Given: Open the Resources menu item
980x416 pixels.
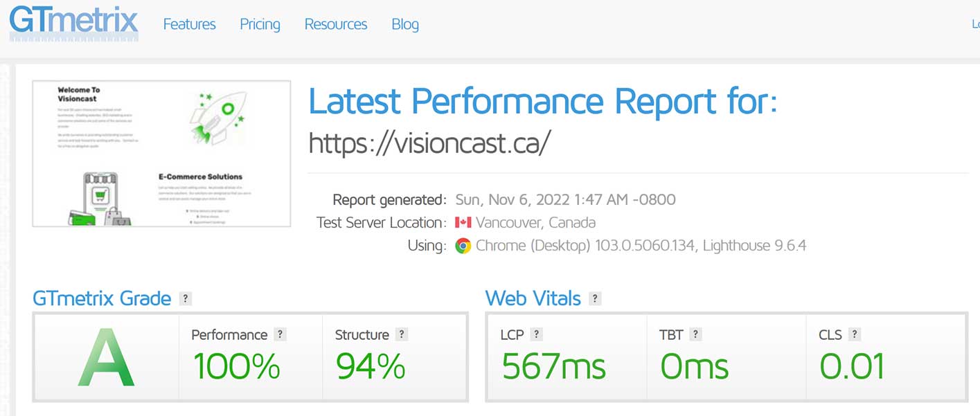Looking at the screenshot, I should [336, 24].
